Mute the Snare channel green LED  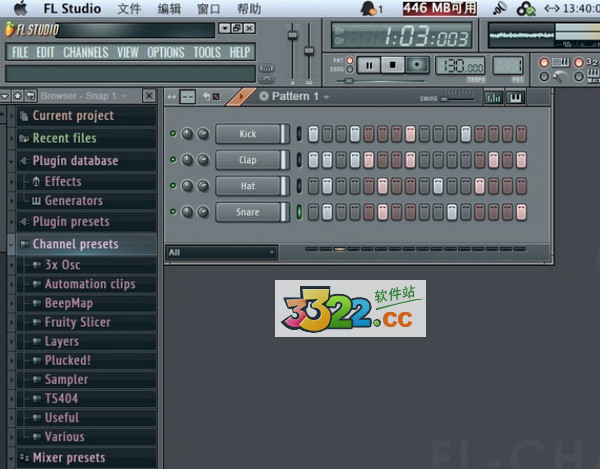point(173,212)
